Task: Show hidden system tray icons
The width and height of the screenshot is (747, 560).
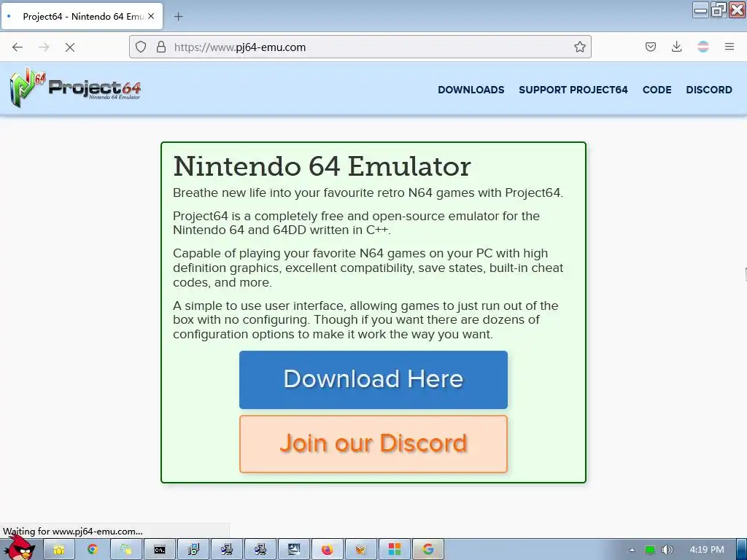Action: (x=632, y=550)
